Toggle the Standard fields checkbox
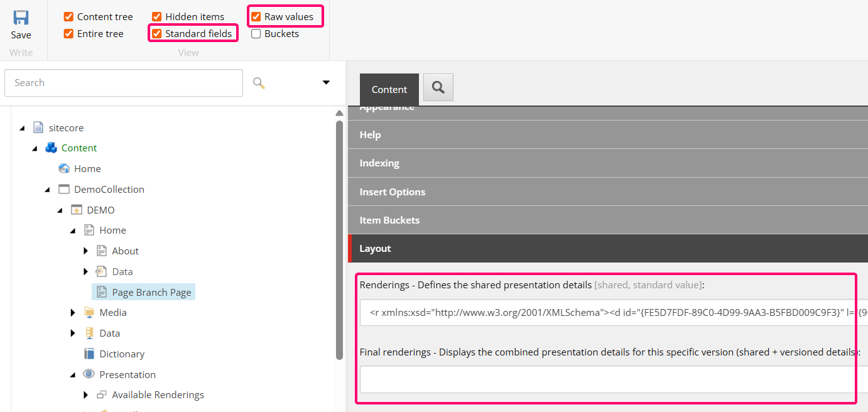 pos(157,34)
